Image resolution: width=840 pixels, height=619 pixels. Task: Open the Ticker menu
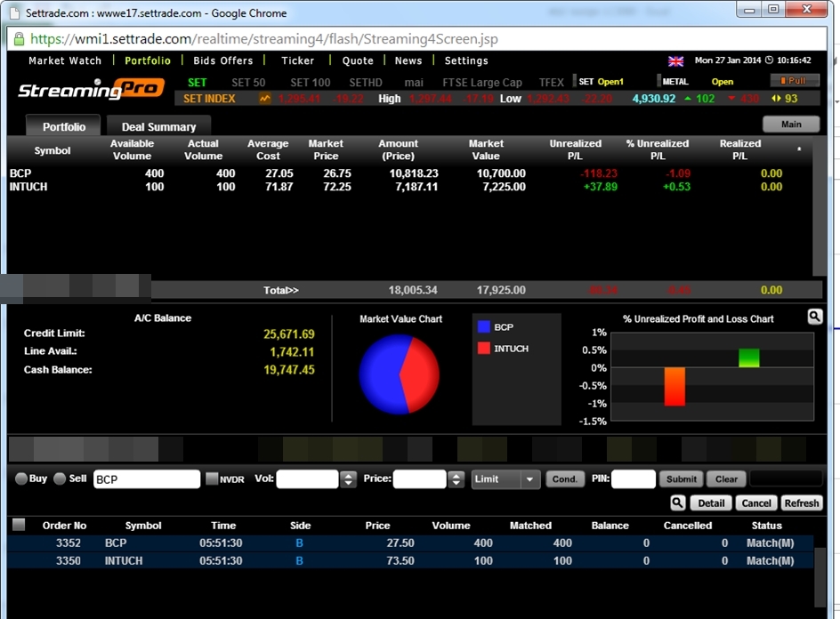(298, 60)
